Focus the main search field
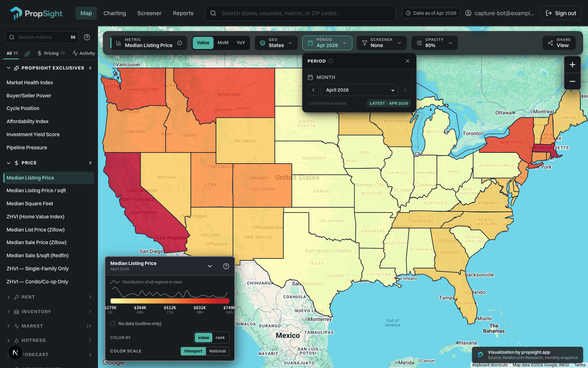The image size is (588, 368). pos(300,13)
